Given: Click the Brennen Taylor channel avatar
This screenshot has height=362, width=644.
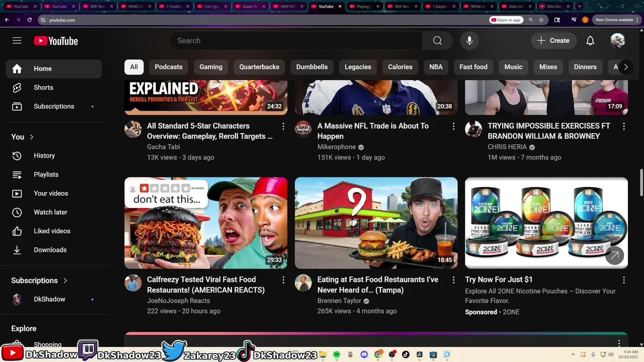Looking at the screenshot, I should [x=303, y=283].
